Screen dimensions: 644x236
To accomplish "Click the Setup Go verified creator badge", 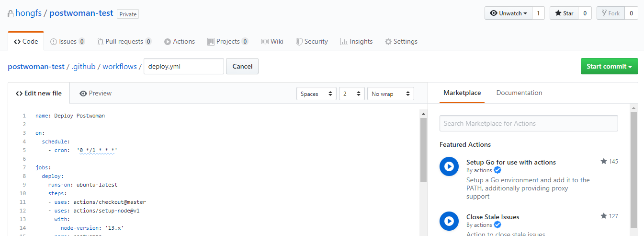I will coord(497,170).
